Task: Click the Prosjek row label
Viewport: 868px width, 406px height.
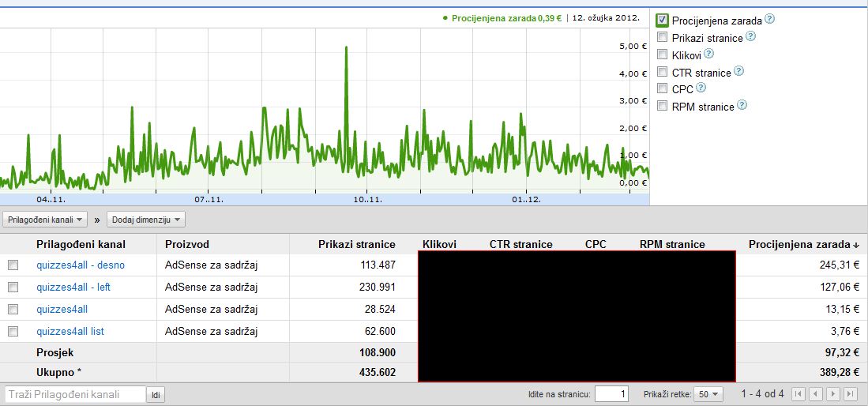Action: [54, 353]
